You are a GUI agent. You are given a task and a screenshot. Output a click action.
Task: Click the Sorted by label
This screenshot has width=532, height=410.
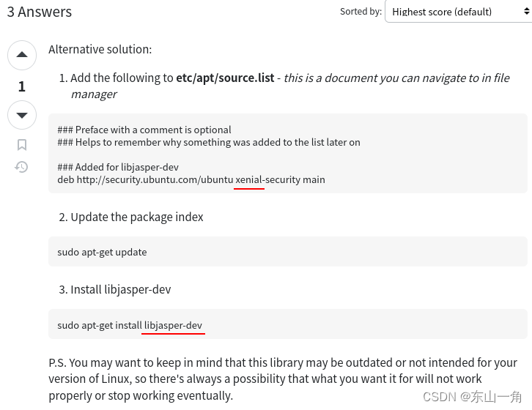pyautogui.click(x=361, y=12)
